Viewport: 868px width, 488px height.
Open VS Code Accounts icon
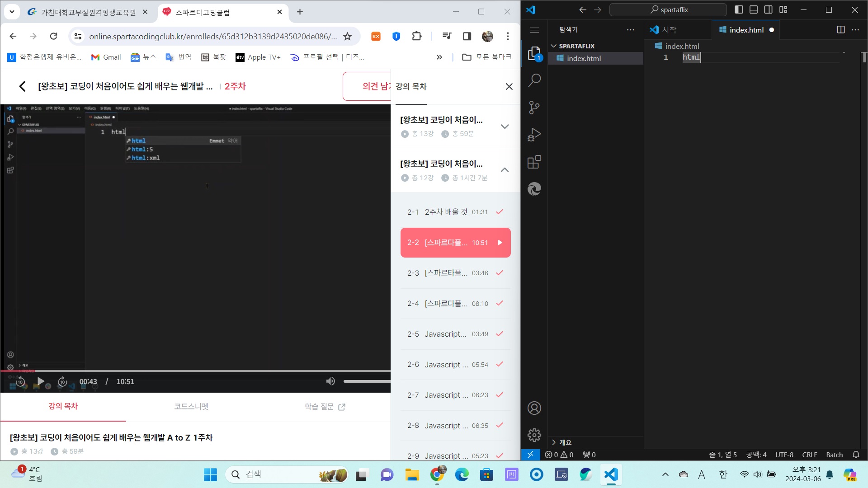(x=534, y=408)
